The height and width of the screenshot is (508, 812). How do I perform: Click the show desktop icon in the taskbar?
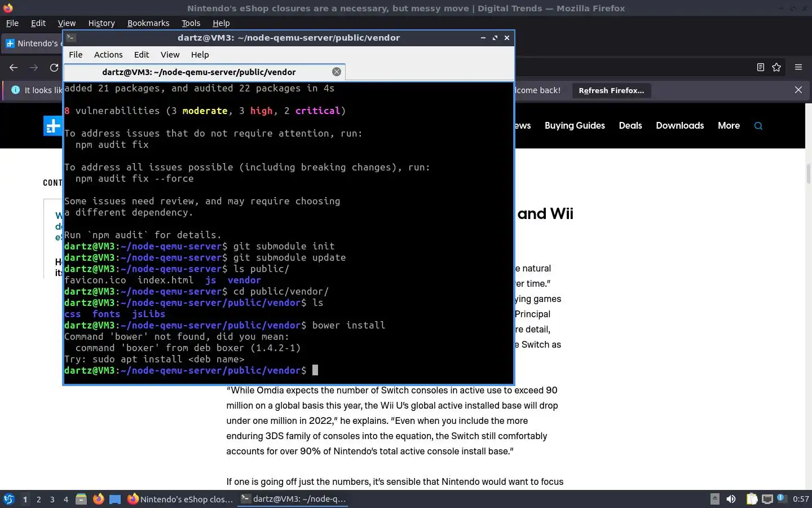click(115, 499)
